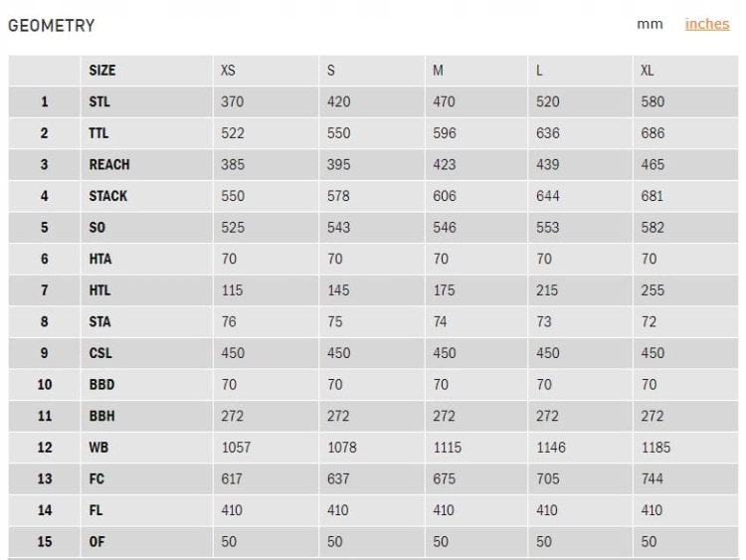Viewport: 746px width, 560px height.
Task: Select the REACH value 423
Action: coord(445,164)
